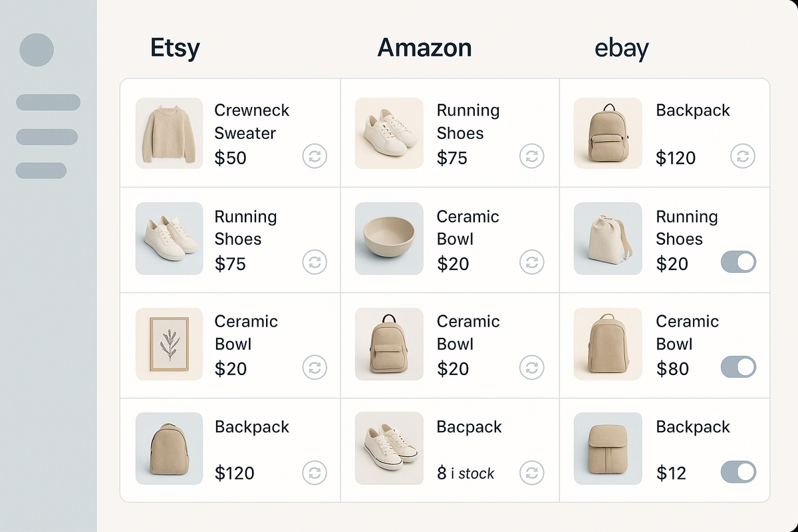Open the Crewneck Sweater product thumbnail
The width and height of the screenshot is (798, 532).
click(169, 132)
